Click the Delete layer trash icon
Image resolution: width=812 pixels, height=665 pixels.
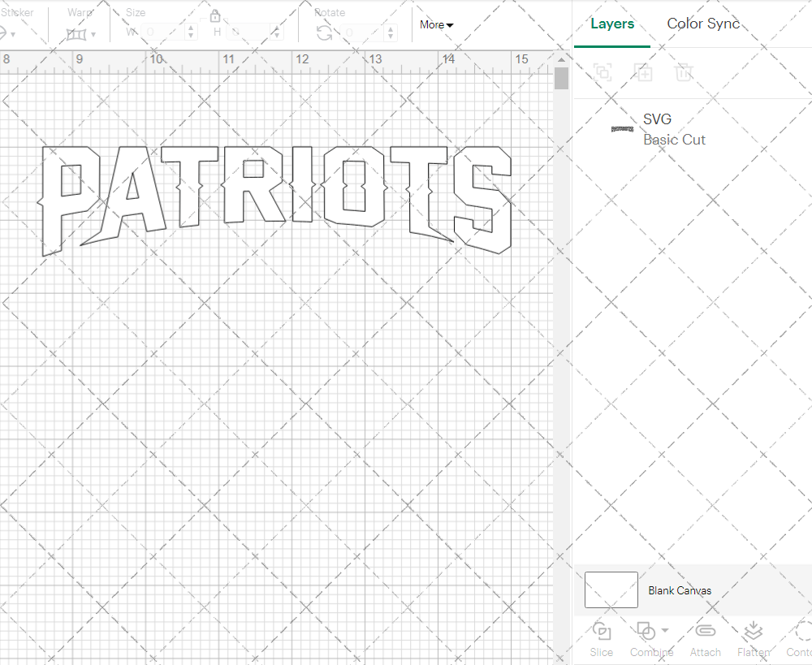point(684,72)
